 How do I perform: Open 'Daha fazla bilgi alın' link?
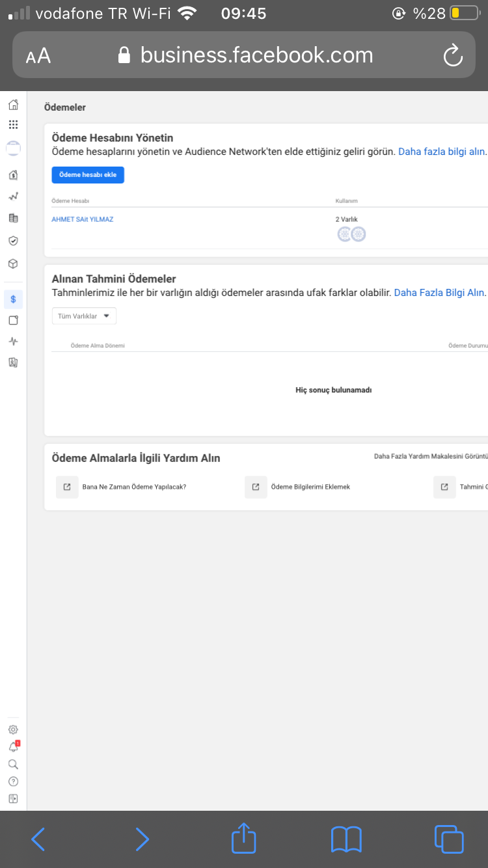coord(442,152)
